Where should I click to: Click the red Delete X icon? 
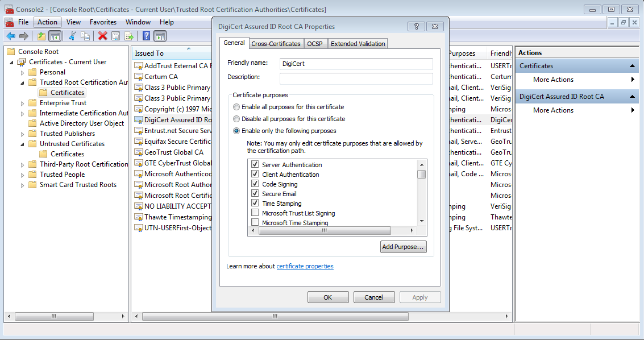(x=103, y=36)
